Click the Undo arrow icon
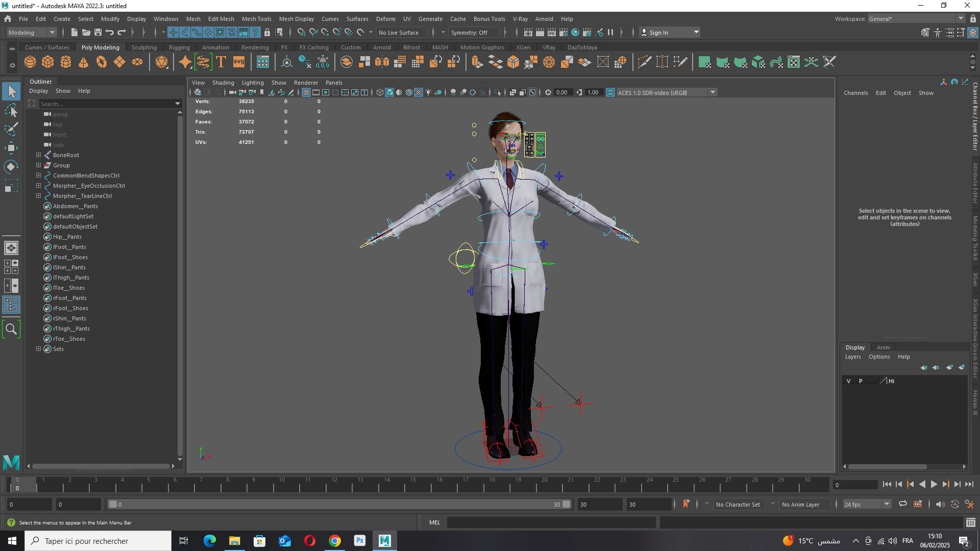The image size is (980, 551). [x=110, y=33]
